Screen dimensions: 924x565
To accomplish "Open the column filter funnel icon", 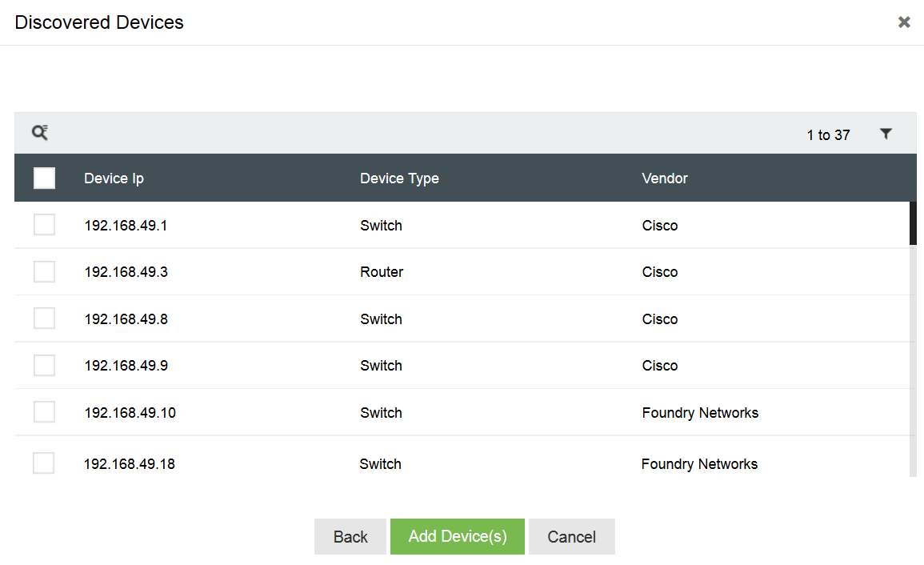I will [x=886, y=134].
